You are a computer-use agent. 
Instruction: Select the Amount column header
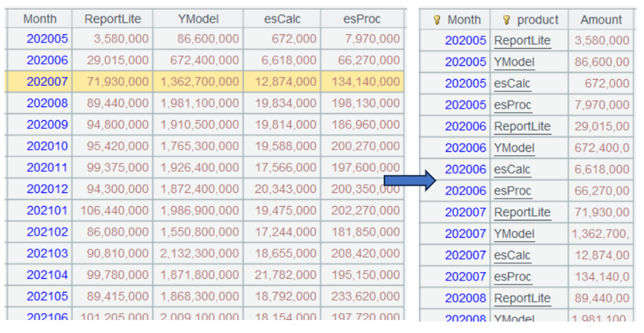601,20
